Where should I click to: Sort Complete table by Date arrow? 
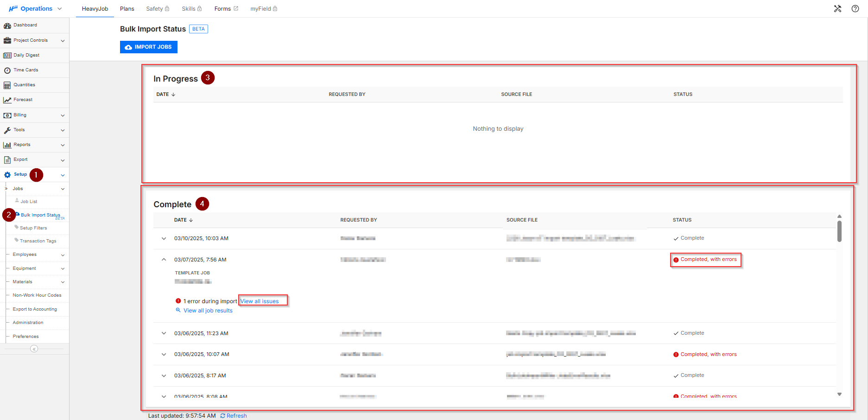coord(191,220)
